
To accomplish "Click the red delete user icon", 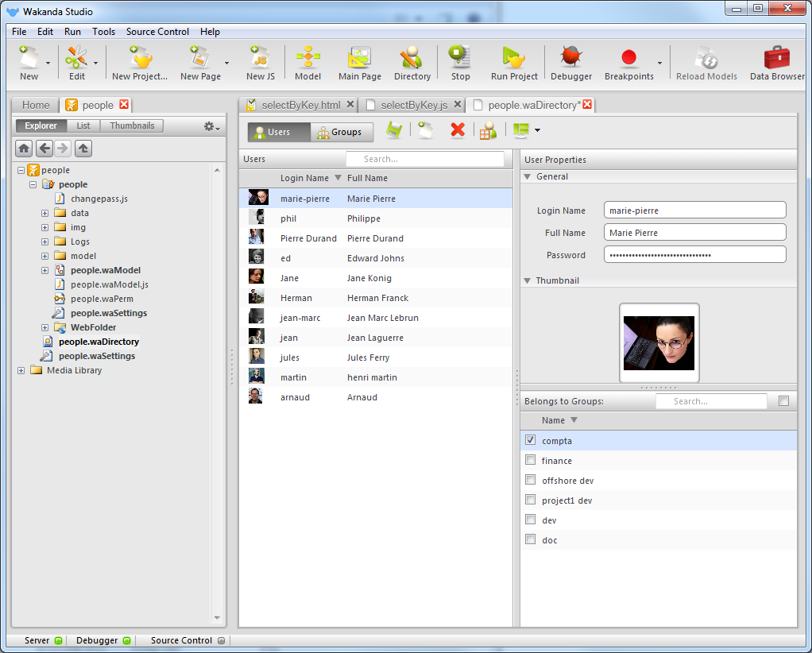I will 458,130.
